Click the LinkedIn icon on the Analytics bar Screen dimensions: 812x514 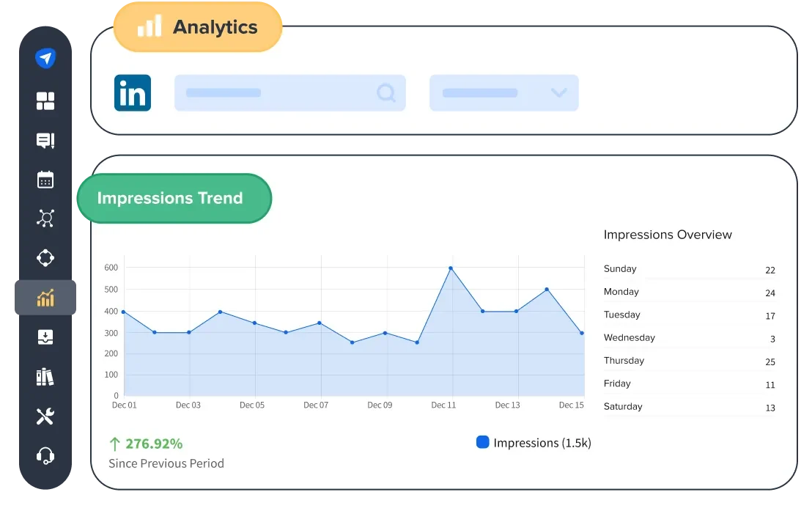tap(133, 93)
